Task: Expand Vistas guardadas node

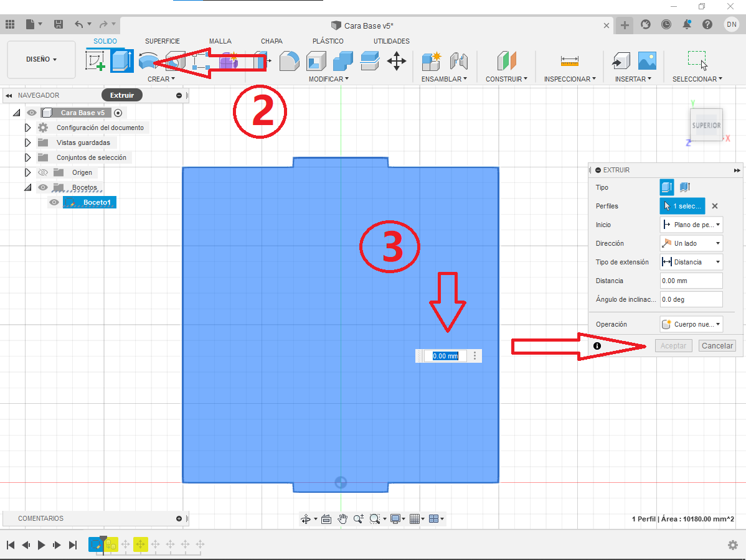Action: click(27, 142)
